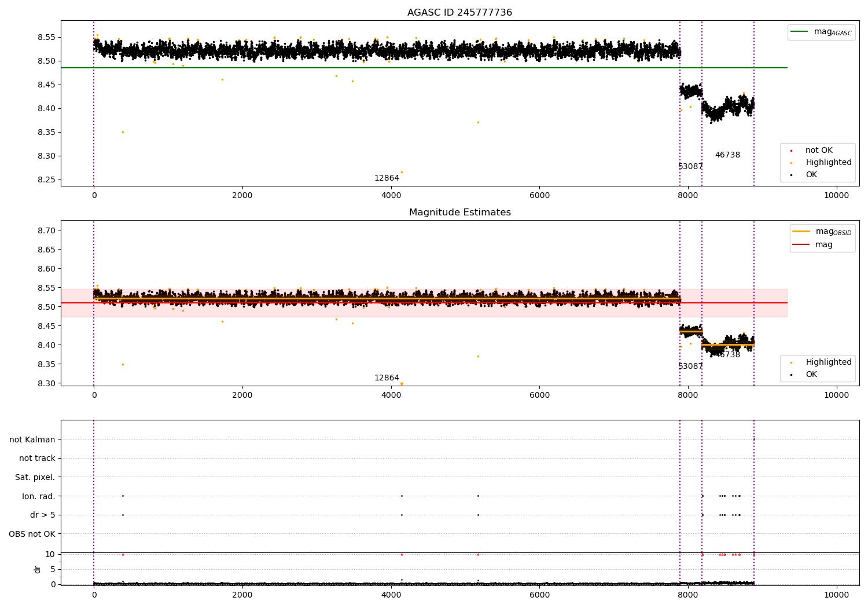This screenshot has height=608, width=868.
Task: Click the 8.30 tick label of the middle plot
Action: (x=46, y=383)
